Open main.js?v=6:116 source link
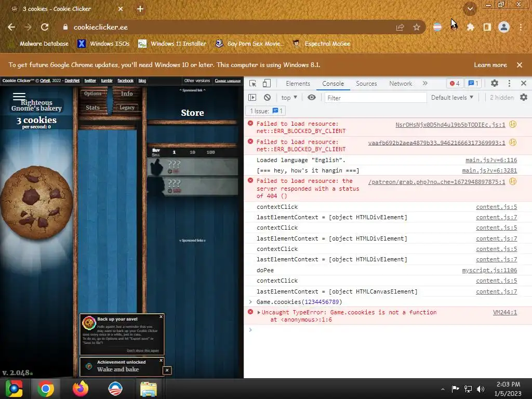Viewport: 532px width, 399px height. [491, 160]
